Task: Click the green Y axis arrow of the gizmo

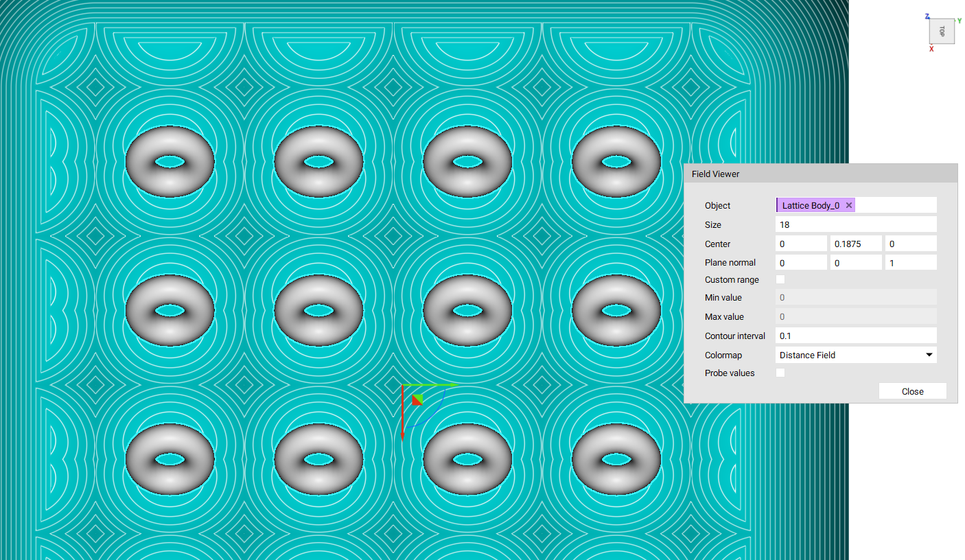Action: (431, 385)
